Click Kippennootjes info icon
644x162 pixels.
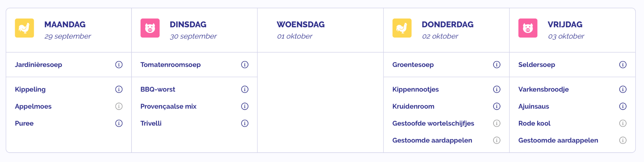pyautogui.click(x=497, y=89)
